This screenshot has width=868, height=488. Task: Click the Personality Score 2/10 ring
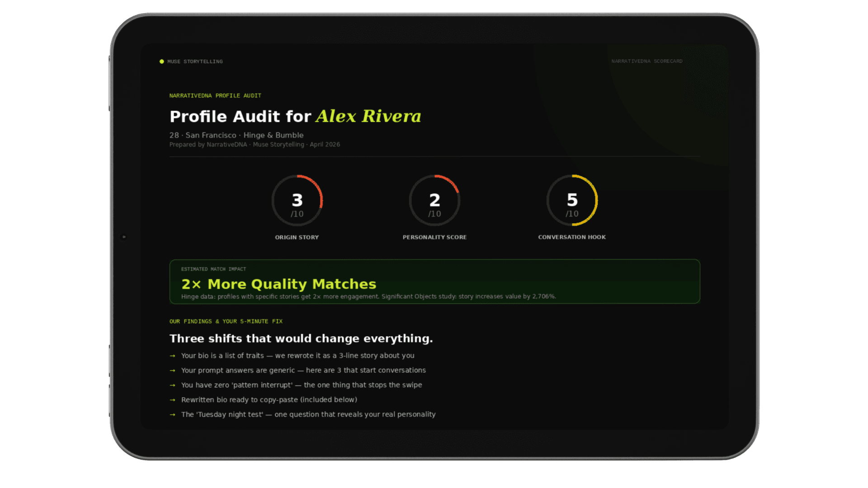(x=434, y=201)
